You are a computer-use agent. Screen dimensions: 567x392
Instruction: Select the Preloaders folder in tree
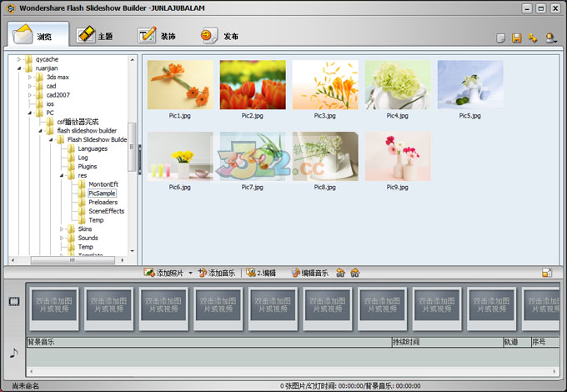point(104,202)
